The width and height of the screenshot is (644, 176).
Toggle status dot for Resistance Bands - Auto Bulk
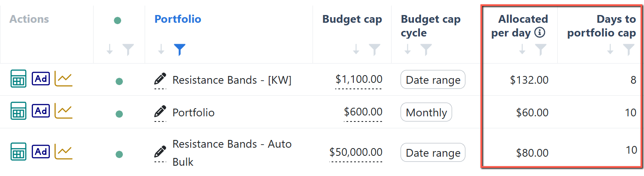119,154
